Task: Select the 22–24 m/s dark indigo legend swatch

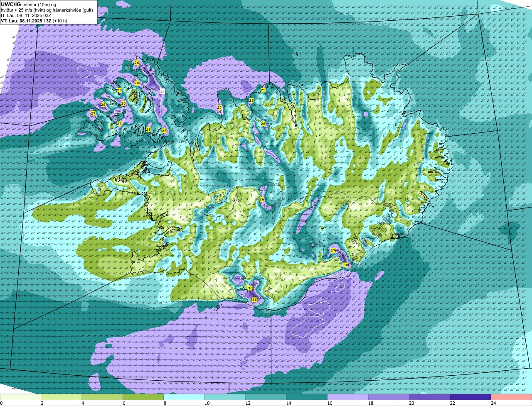Action: point(470,397)
